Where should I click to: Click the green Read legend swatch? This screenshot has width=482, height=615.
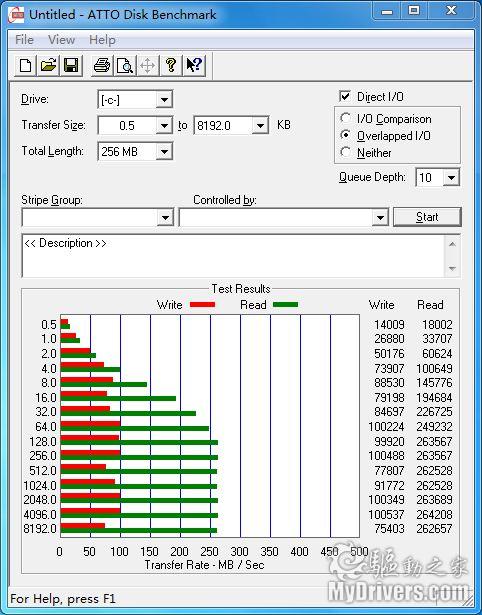pos(286,304)
